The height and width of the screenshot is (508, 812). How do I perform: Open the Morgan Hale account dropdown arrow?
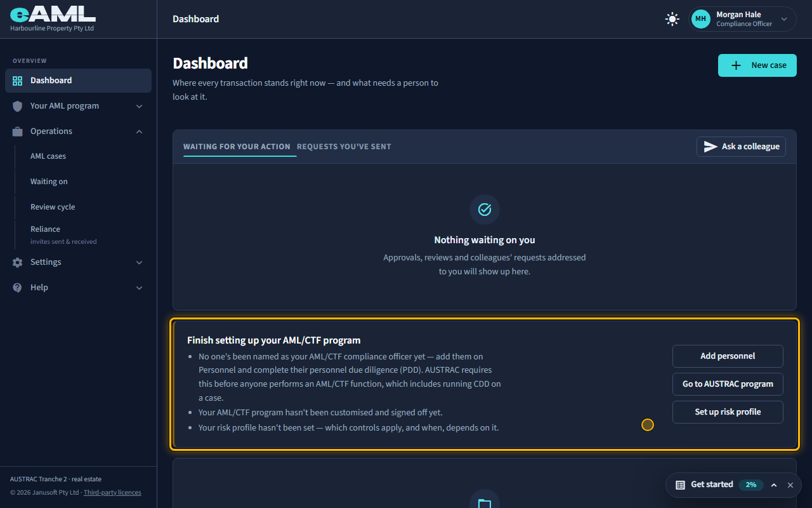[x=784, y=19]
